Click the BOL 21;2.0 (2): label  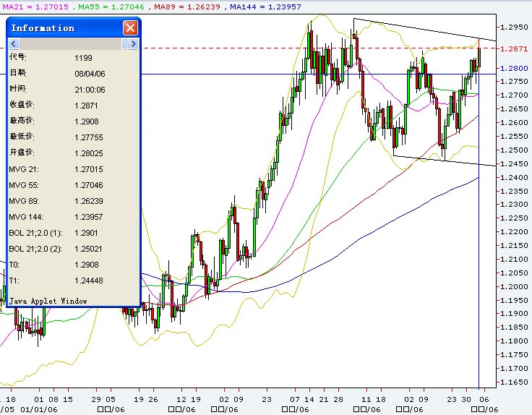coord(35,249)
